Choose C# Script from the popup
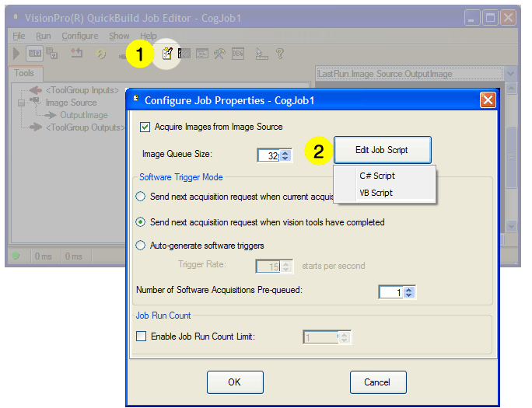Image resolution: width=532 pixels, height=408 pixels. [385, 176]
